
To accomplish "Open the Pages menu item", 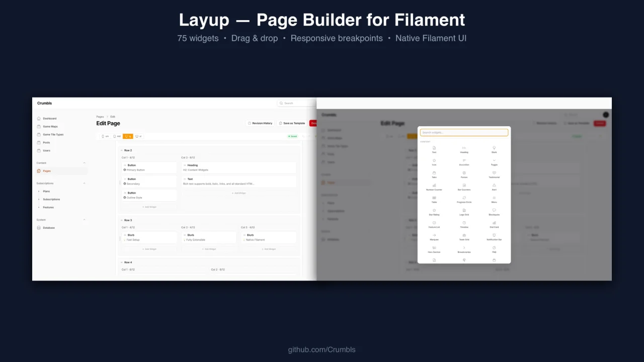I will [46, 171].
